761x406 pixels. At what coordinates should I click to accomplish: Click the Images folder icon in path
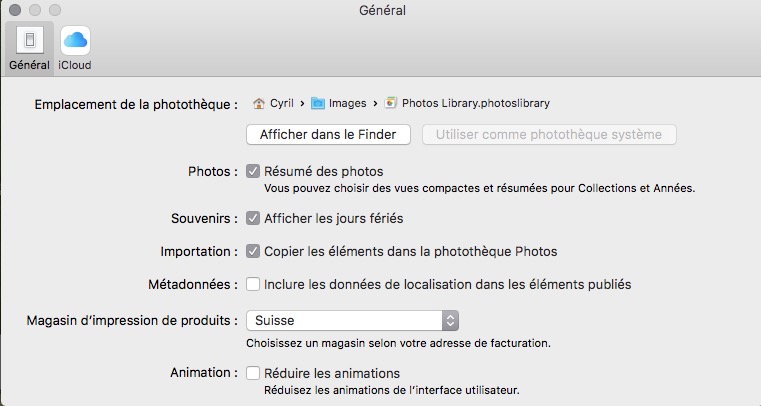point(318,102)
